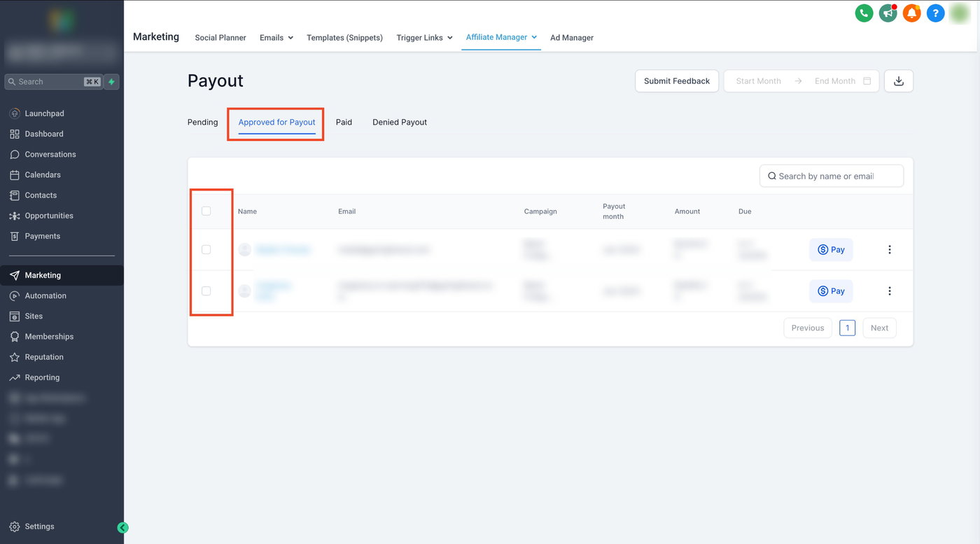
Task: Click the Submit Feedback button
Action: (677, 81)
